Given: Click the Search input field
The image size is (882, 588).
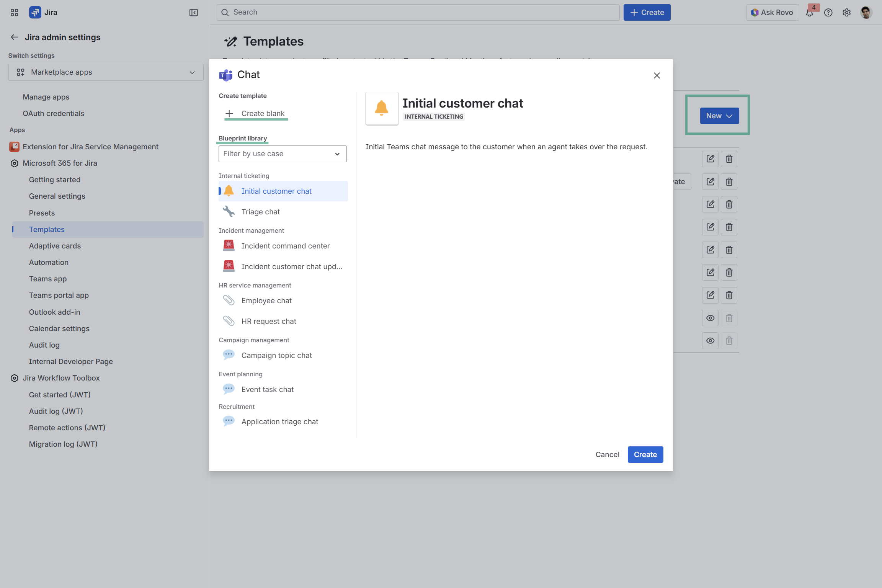Looking at the screenshot, I should click(x=418, y=12).
